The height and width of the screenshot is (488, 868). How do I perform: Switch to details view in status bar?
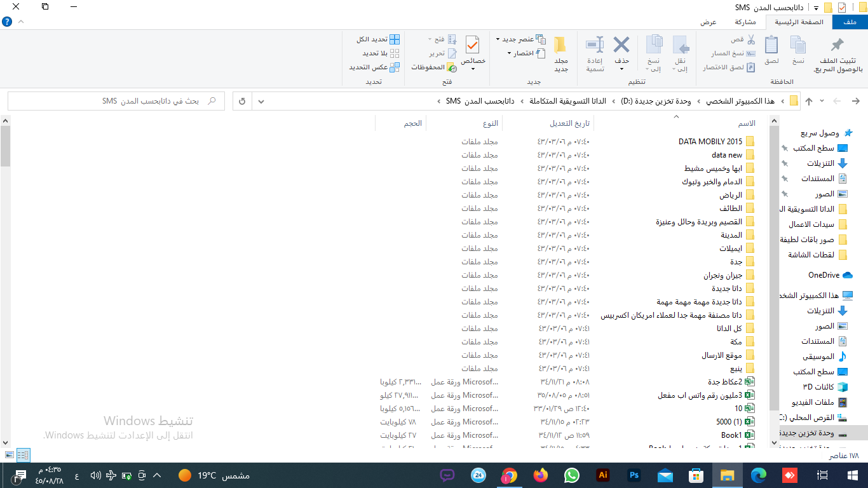tap(23, 455)
